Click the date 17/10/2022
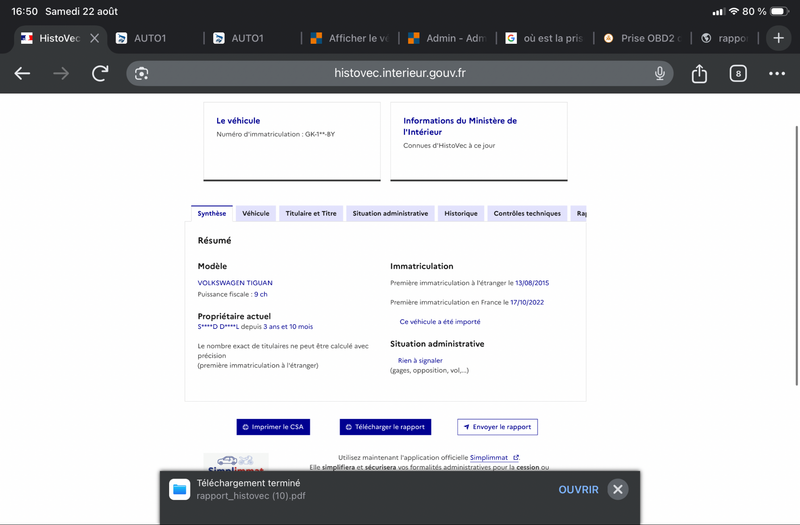The height and width of the screenshot is (525, 800). pos(527,302)
